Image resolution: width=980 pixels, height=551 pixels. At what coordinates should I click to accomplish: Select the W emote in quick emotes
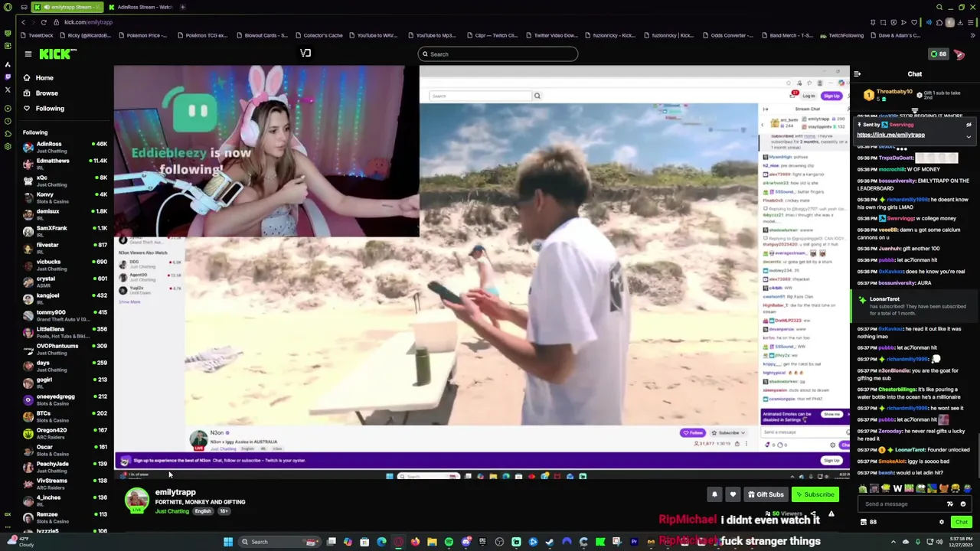point(897,488)
